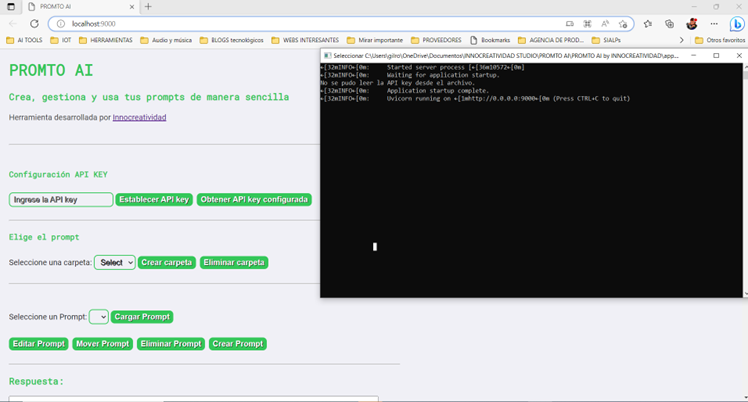Open the Bing sidebar icon
The height and width of the screenshot is (402, 748).
735,23
